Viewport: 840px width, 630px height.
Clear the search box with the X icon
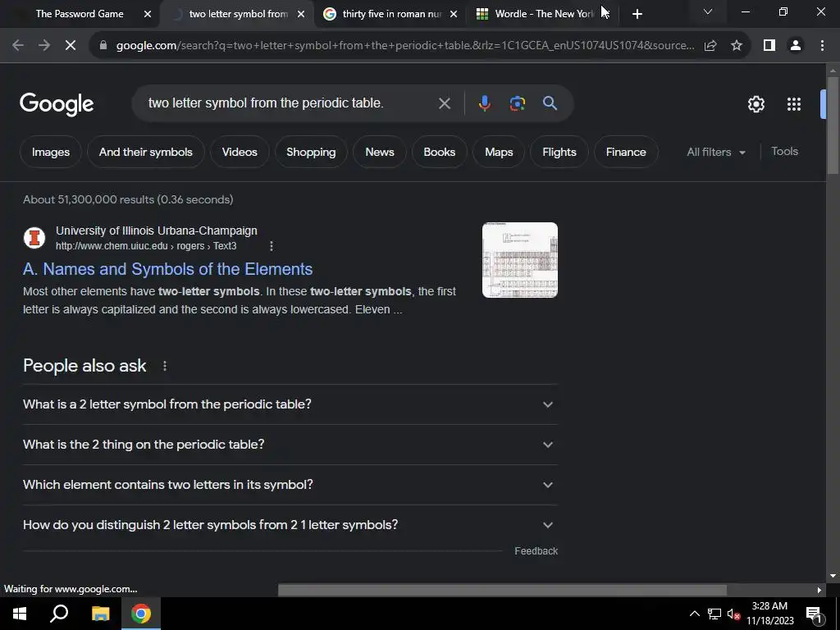(444, 103)
